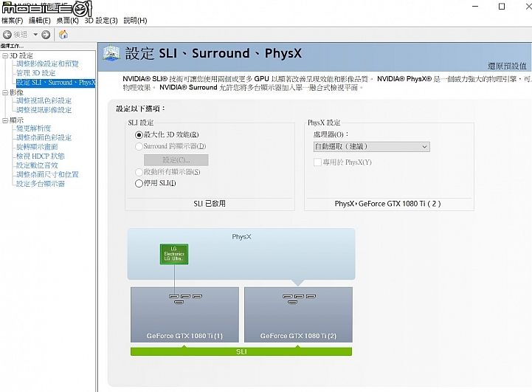The image size is (532, 392).
Task: Open 調整桌面尺寸和位置 page
Action: (47, 174)
